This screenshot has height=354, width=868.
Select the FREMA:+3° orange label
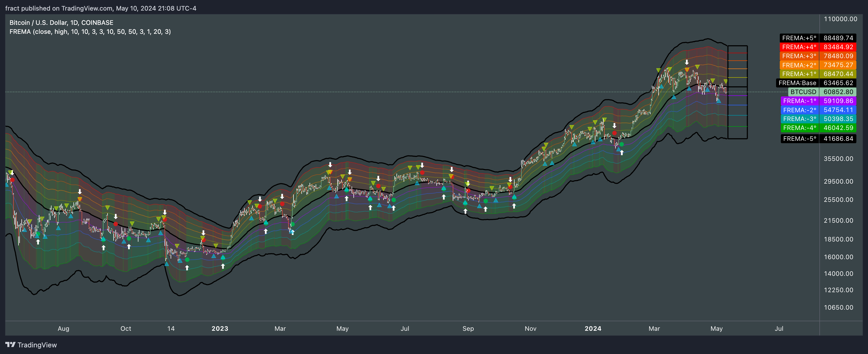click(x=799, y=56)
